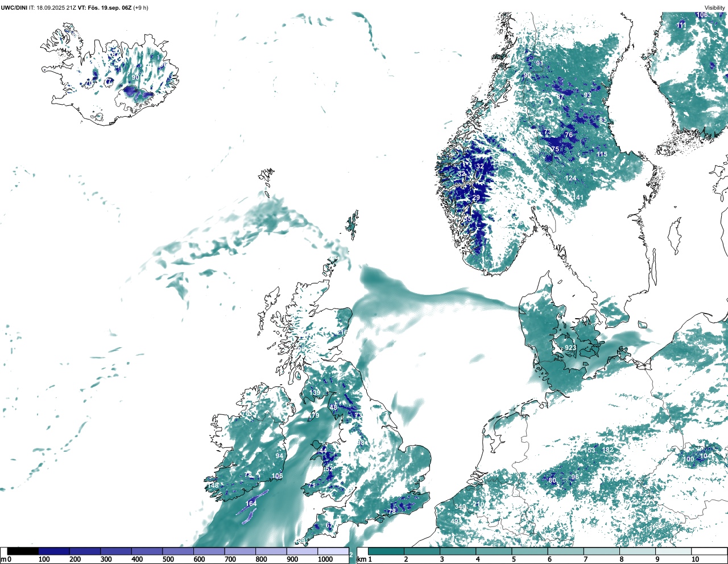Click the '141' value over southern Sweden
The image size is (728, 564).
pyautogui.click(x=578, y=197)
